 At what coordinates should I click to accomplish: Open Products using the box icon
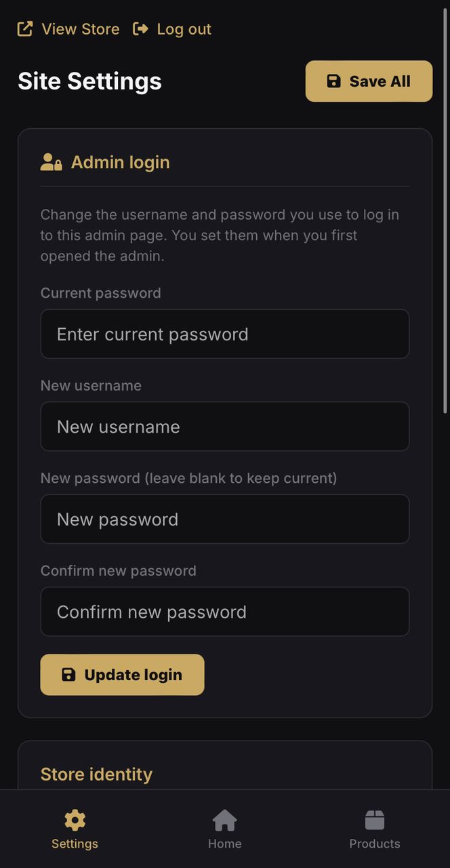pyautogui.click(x=375, y=819)
